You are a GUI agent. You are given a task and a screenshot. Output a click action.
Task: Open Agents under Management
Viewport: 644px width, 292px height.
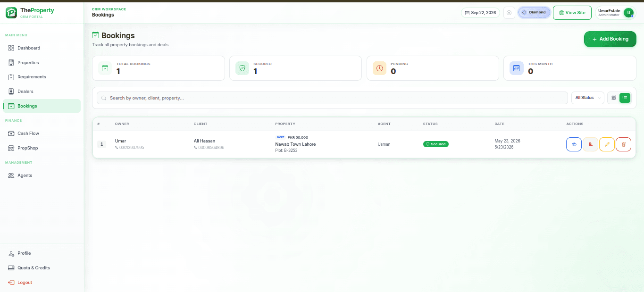click(x=42, y=175)
